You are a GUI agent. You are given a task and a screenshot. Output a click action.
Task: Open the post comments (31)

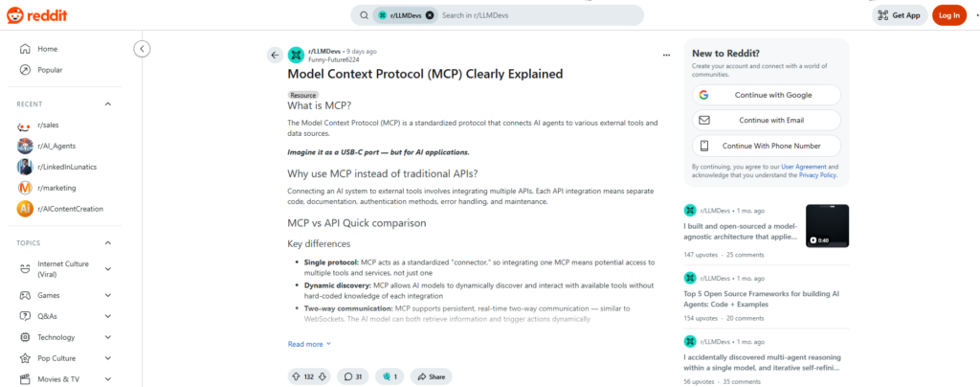[353, 376]
